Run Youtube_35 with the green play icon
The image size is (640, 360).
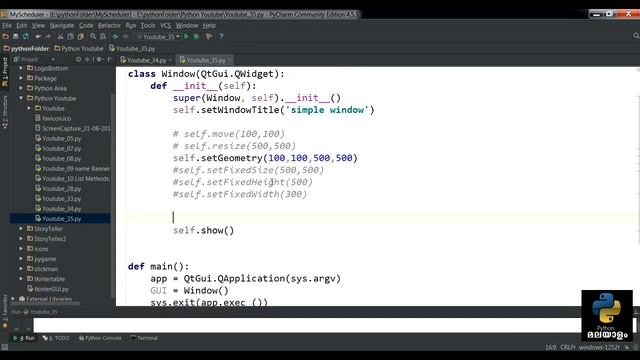(186, 36)
